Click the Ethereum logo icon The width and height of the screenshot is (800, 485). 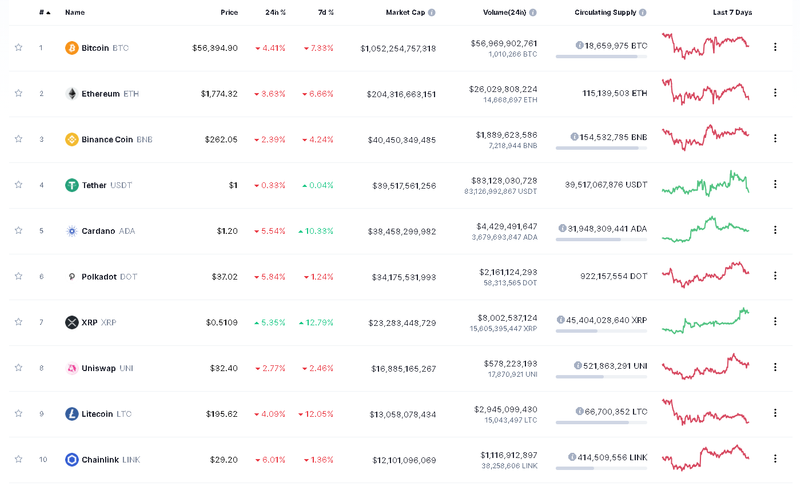tap(71, 94)
